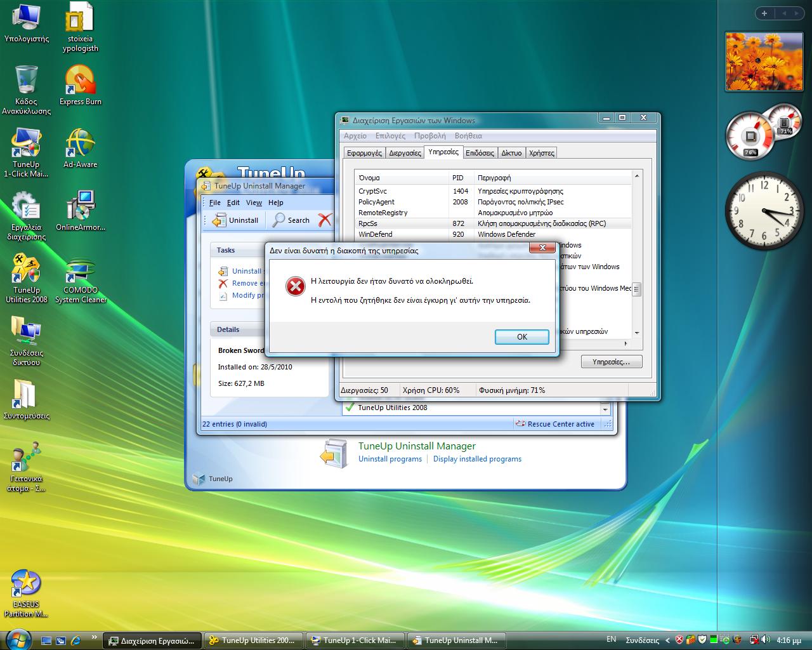Click the Uninstall programs link
Image resolution: width=812 pixels, height=650 pixels.
[x=390, y=459]
